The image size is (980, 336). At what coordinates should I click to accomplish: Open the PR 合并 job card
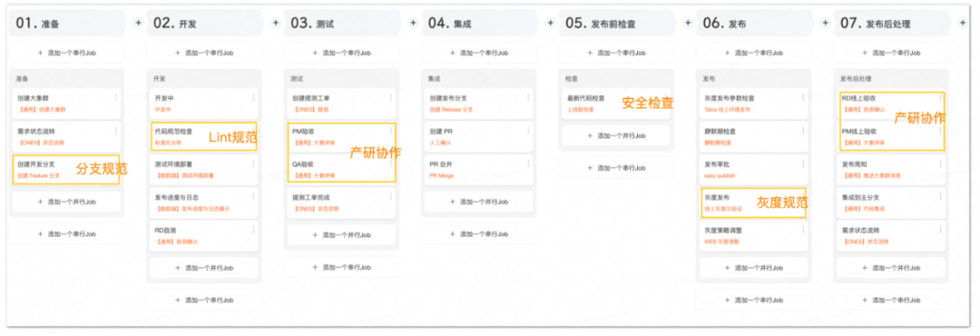click(x=479, y=170)
